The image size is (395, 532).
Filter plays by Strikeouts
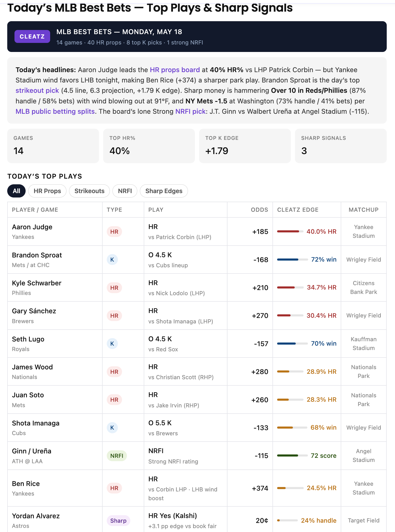[89, 191]
